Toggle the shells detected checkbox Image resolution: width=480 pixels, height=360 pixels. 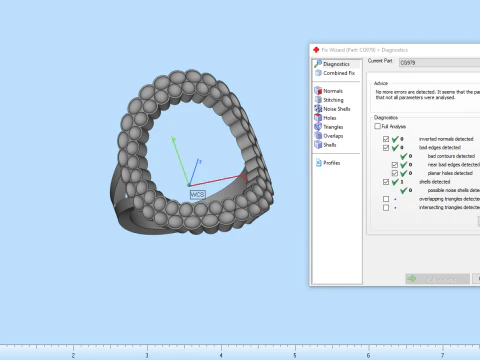click(386, 182)
